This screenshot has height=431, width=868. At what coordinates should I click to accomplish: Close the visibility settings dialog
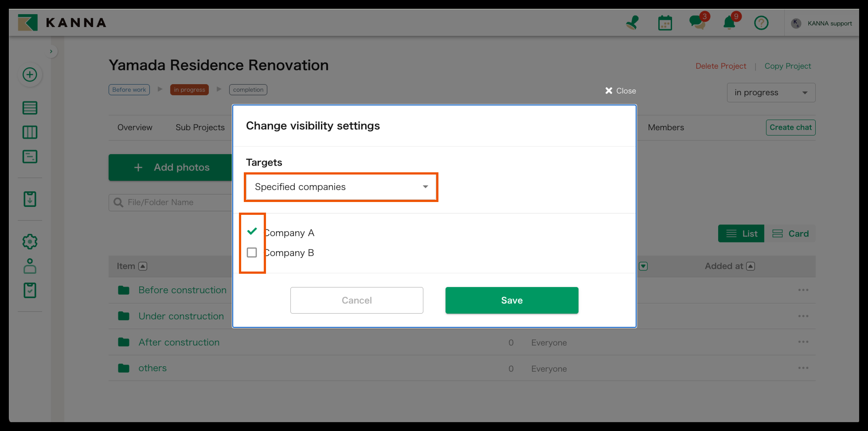click(x=620, y=91)
